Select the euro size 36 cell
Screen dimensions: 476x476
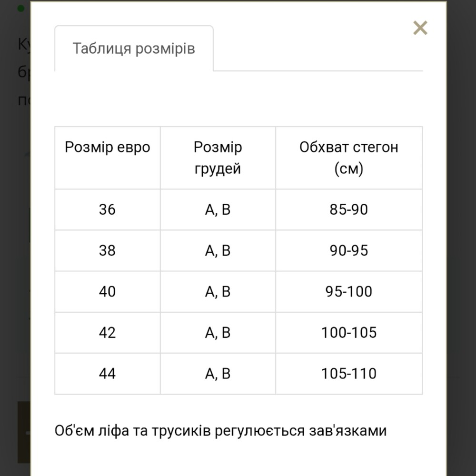coord(107,210)
